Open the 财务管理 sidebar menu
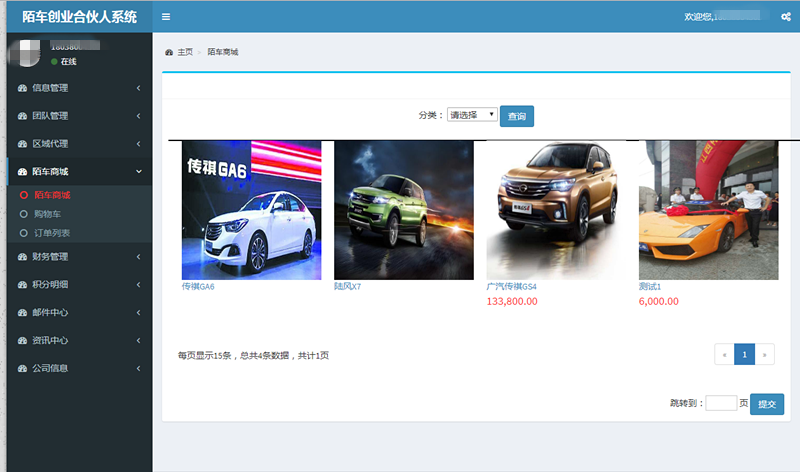The height and width of the screenshot is (472, 800). (x=80, y=257)
